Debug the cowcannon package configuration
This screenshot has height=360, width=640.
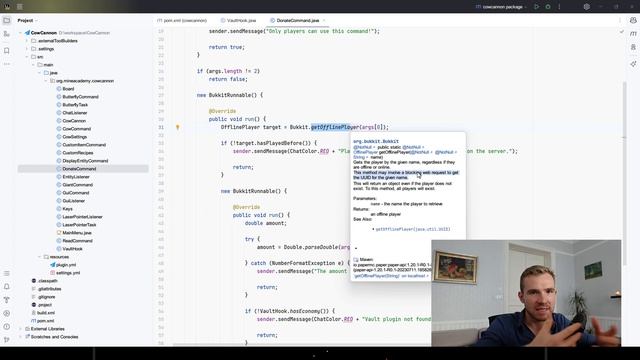[x=548, y=7]
